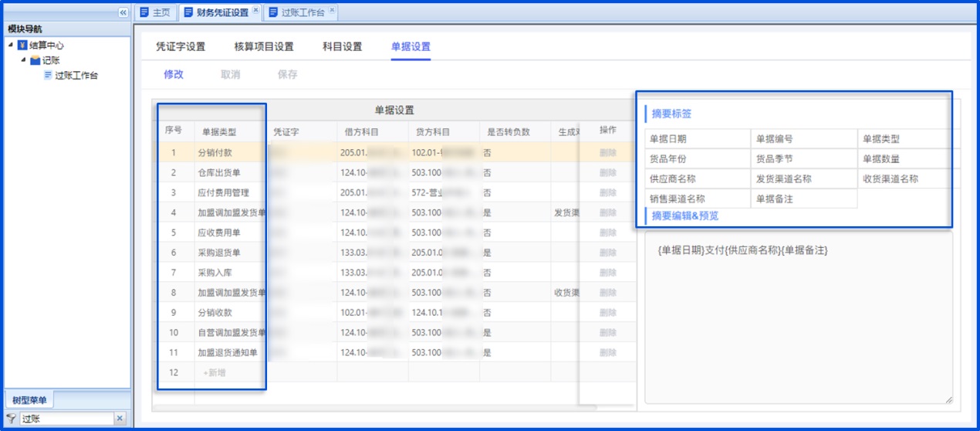The width and height of the screenshot is (980, 431).
Task: Delete the 采购入库 row via 删除
Action: pos(608,273)
